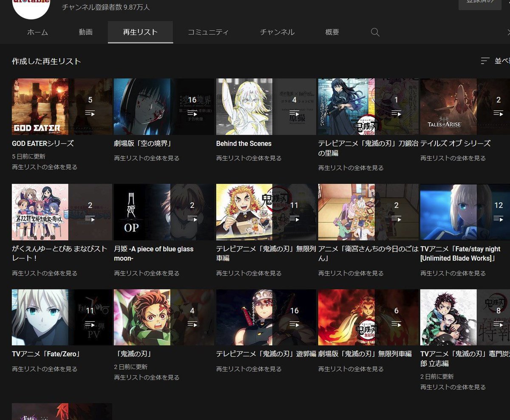View full playlist for 刀鍛冶の里編
510x420 pixels.
click(351, 168)
